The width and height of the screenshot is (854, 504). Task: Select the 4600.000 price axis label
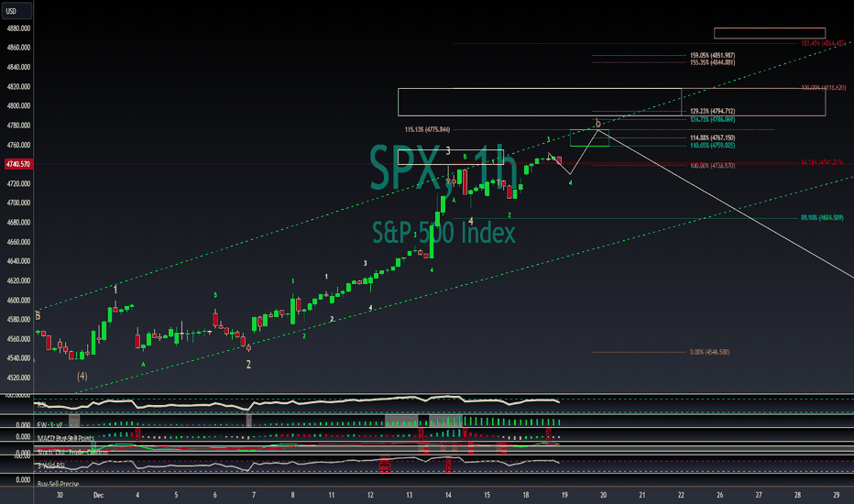[18, 301]
